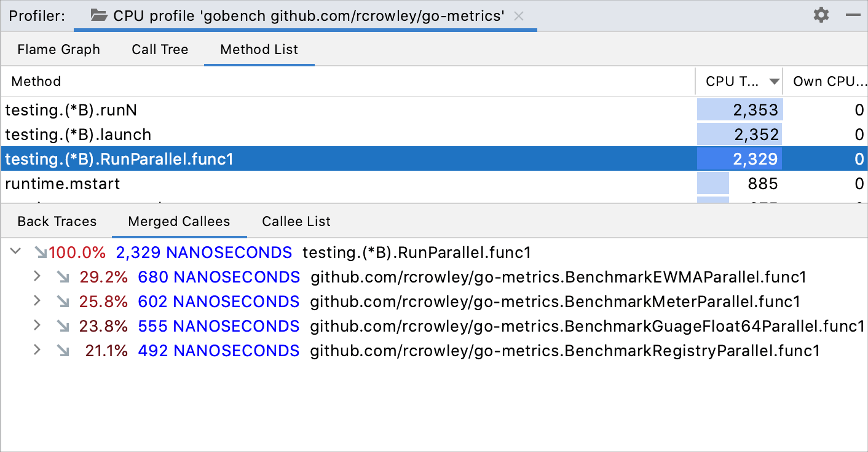Collapse the RunParallel.func1 root node
The height and width of the screenshot is (452, 868).
15,252
